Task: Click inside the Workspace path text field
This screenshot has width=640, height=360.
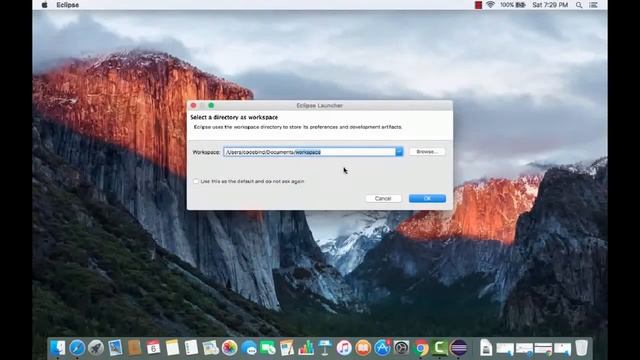Action: pos(309,152)
